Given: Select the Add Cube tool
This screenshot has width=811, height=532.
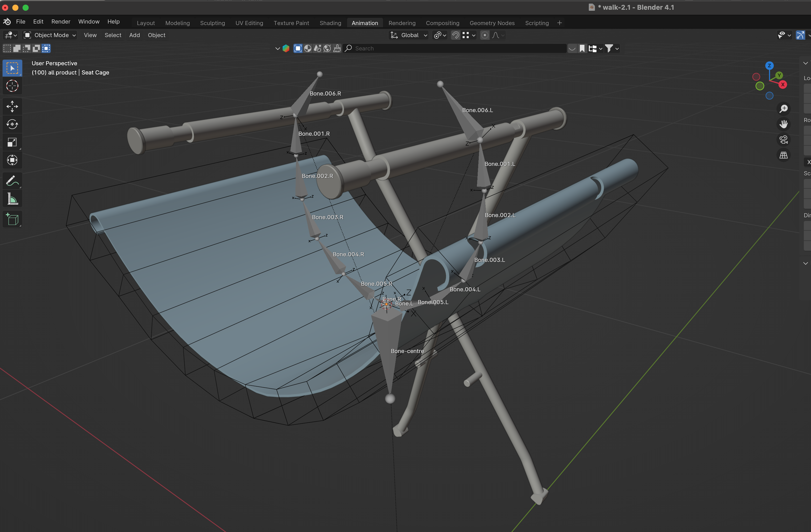Looking at the screenshot, I should pyautogui.click(x=12, y=219).
